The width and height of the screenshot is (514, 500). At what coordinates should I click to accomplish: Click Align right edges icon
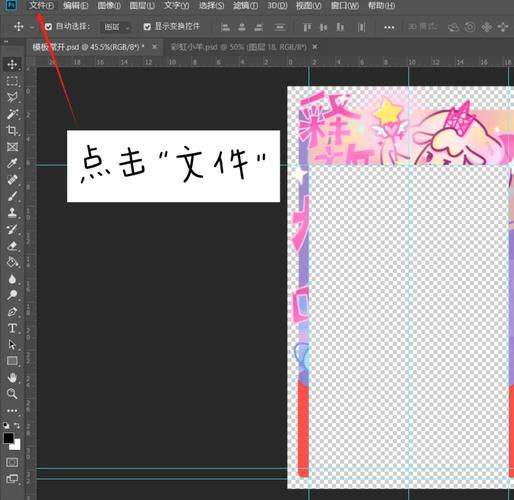pos(259,27)
